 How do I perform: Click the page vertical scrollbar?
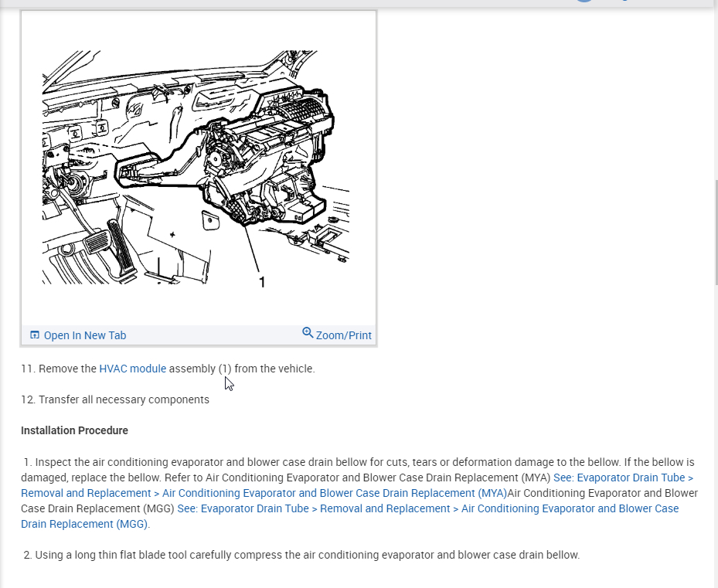click(715, 233)
